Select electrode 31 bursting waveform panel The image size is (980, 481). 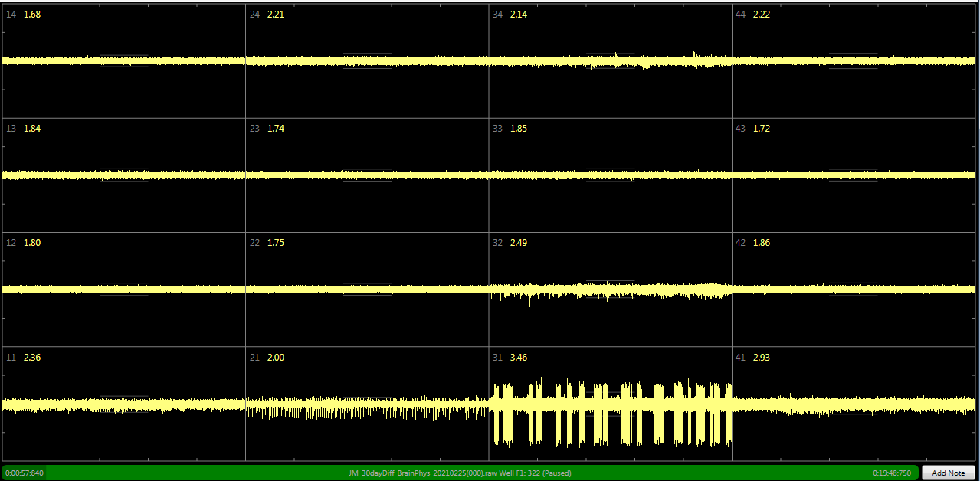[x=610, y=404]
